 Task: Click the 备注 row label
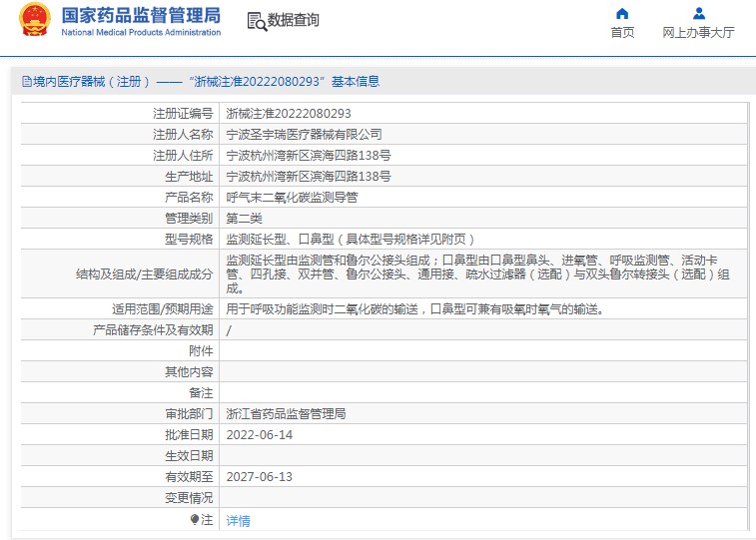(201, 393)
